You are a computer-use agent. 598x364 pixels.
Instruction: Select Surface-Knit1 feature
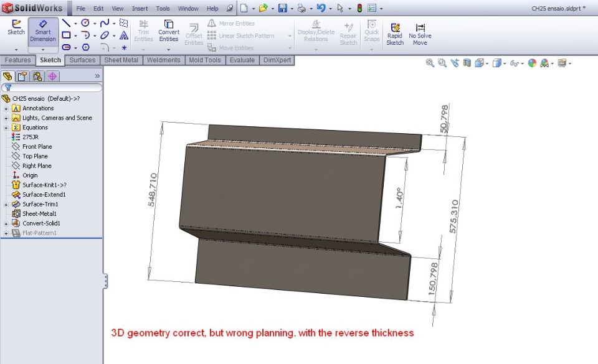(44, 185)
